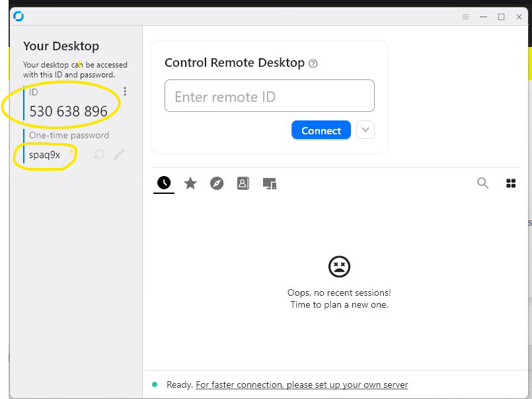The image size is (532, 399).
Task: Refresh the one-time password
Action: coord(100,154)
